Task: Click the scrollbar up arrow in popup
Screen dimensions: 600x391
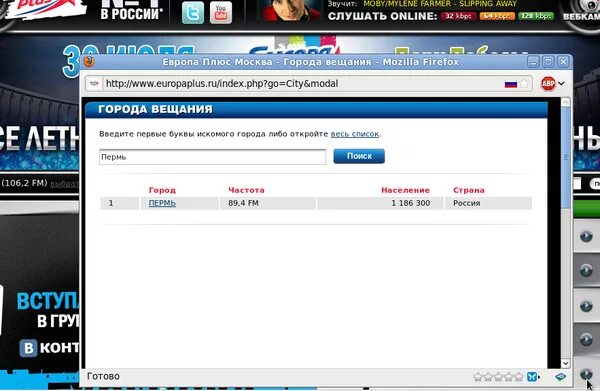Action: pos(566,102)
